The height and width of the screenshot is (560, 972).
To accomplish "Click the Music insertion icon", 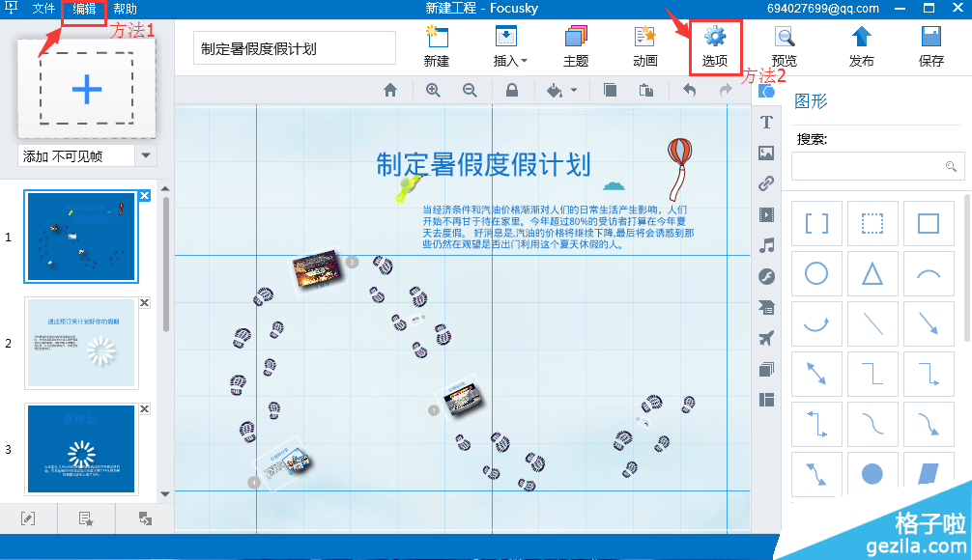I will (x=766, y=245).
